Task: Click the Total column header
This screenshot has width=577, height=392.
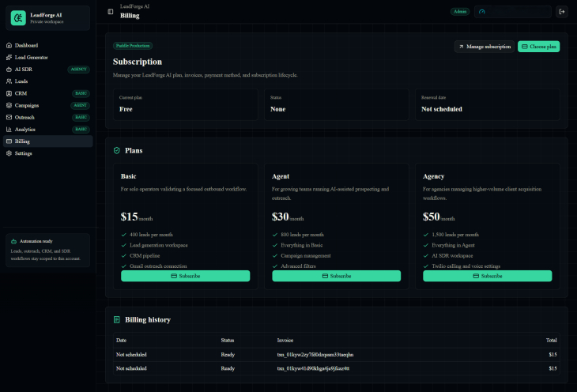Action: click(551, 341)
